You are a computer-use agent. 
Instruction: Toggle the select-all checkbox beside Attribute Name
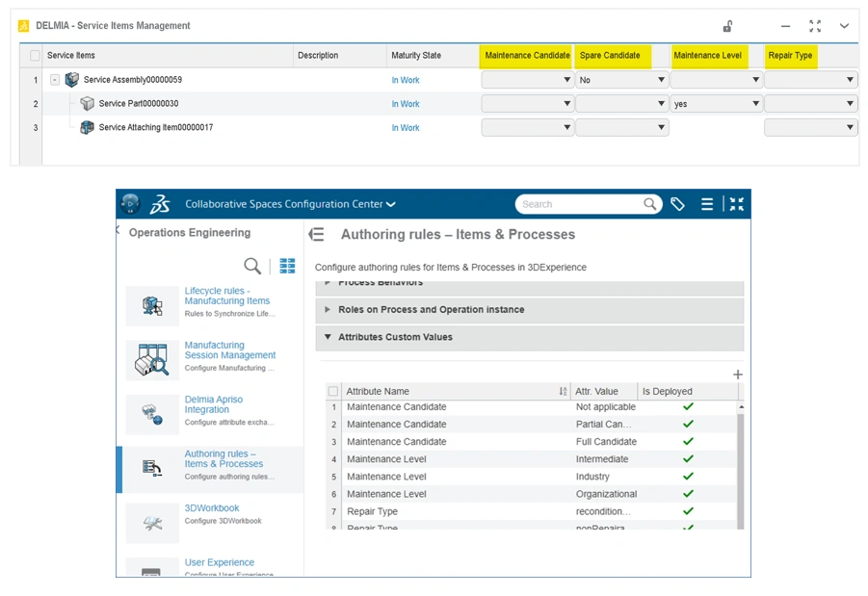[333, 391]
